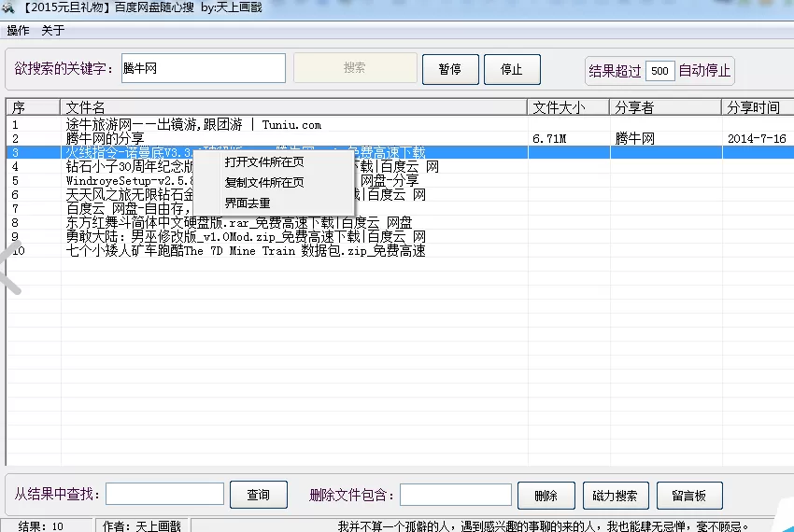
Task: Click the 2014-7-16 share date cell
Action: click(x=757, y=139)
